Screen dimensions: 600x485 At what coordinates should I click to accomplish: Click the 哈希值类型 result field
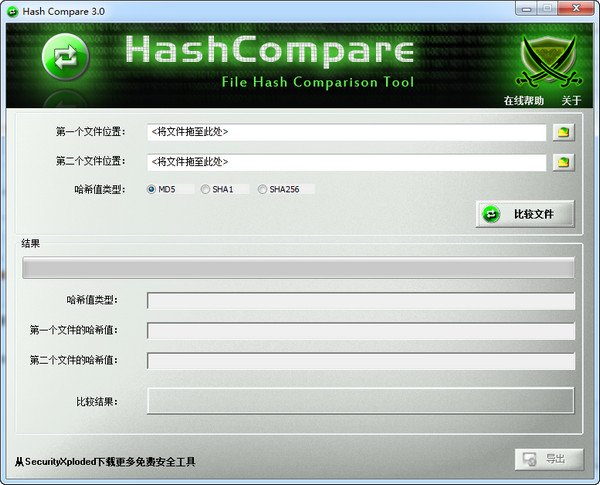(x=361, y=301)
